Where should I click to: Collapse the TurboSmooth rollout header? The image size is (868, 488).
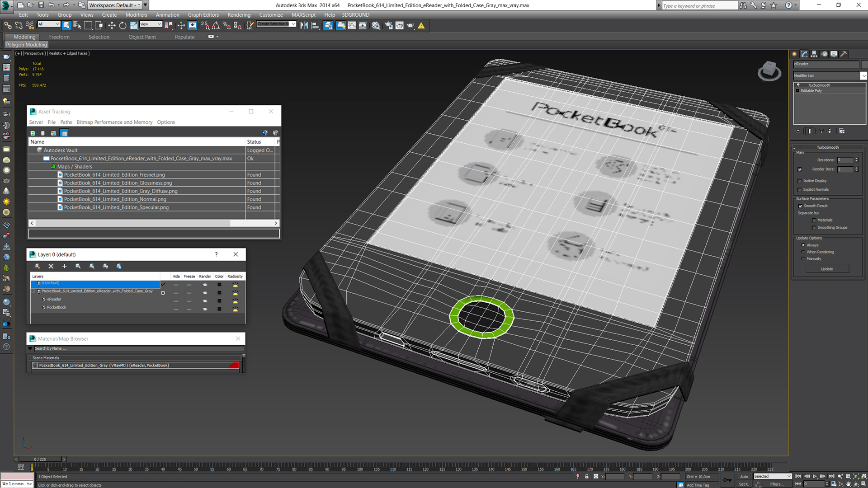[827, 147]
